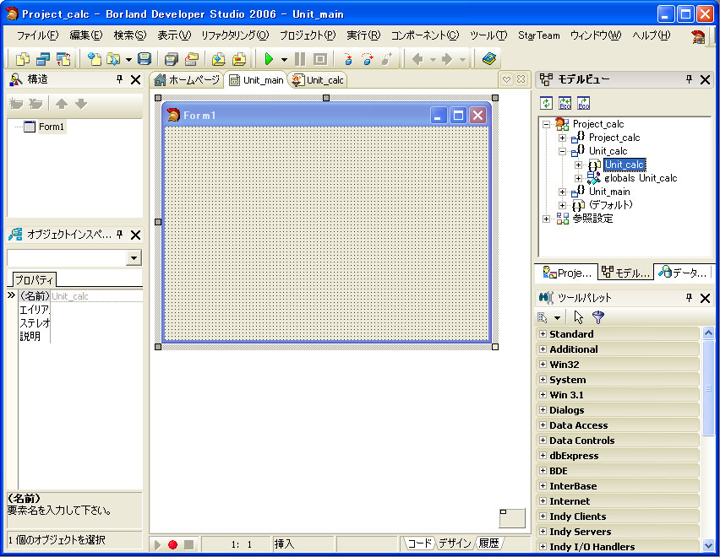This screenshot has width=720, height=557.
Task: Switch to the Unit_calc editor tab
Action: pyautogui.click(x=319, y=80)
